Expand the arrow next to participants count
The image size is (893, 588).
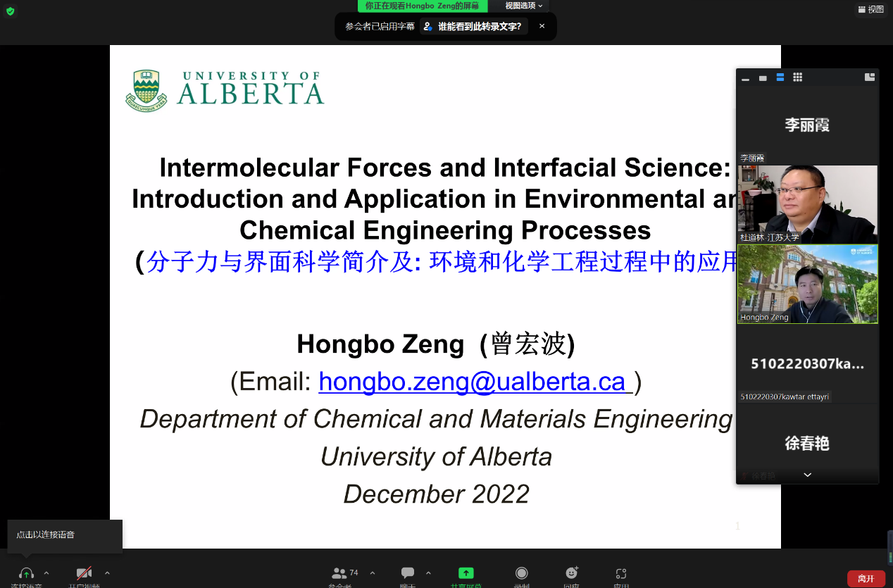click(373, 573)
